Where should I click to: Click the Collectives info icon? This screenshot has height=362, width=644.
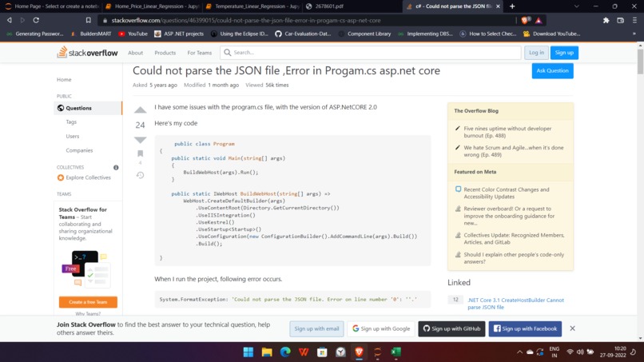pyautogui.click(x=116, y=167)
